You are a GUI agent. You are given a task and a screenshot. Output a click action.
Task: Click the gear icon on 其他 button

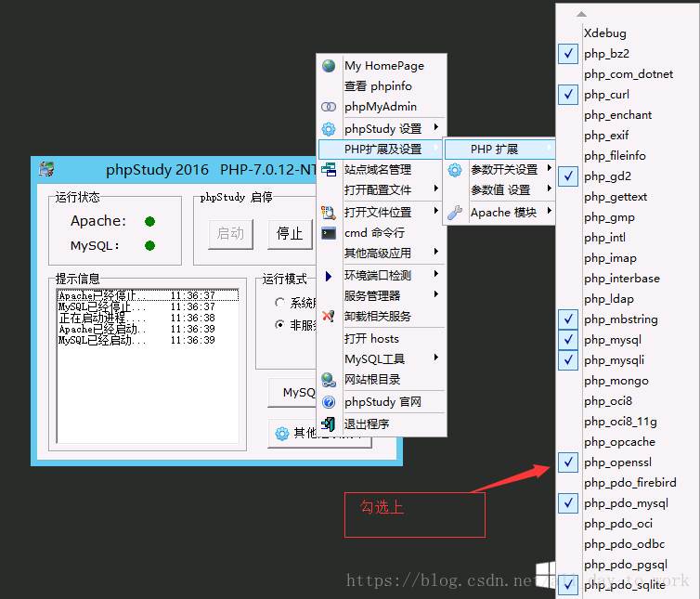281,434
